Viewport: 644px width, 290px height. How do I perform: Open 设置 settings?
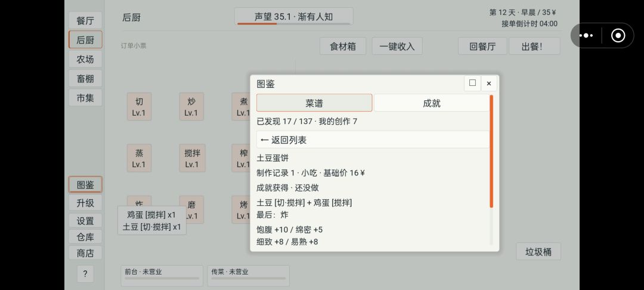pos(85,221)
